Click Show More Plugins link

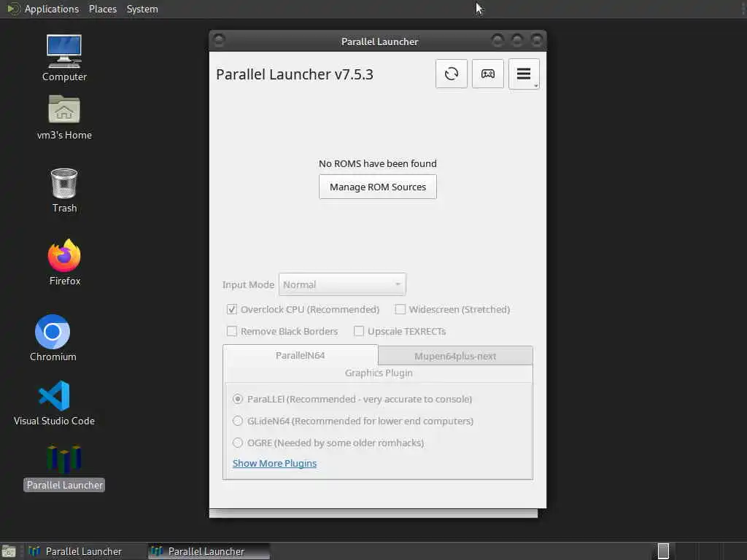274,463
